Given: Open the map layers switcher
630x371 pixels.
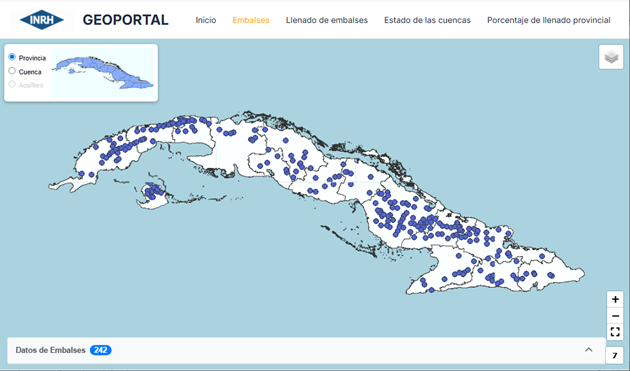Looking at the screenshot, I should coord(611,57).
